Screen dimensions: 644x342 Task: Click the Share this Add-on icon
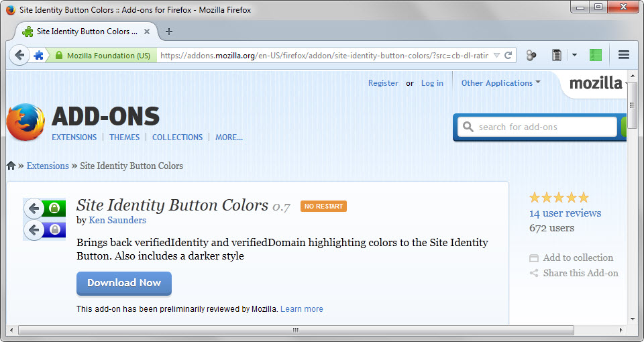click(x=534, y=273)
